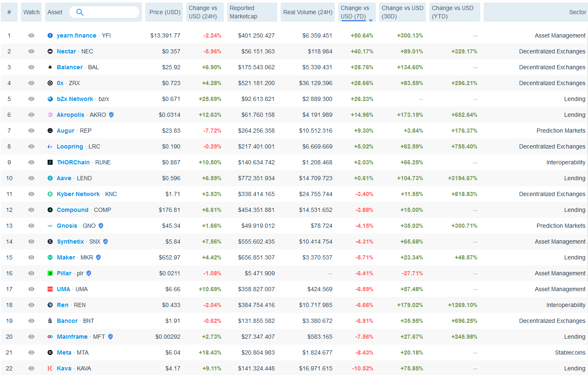
Task: Sort by the Price (USD) column header
Action: tap(165, 13)
